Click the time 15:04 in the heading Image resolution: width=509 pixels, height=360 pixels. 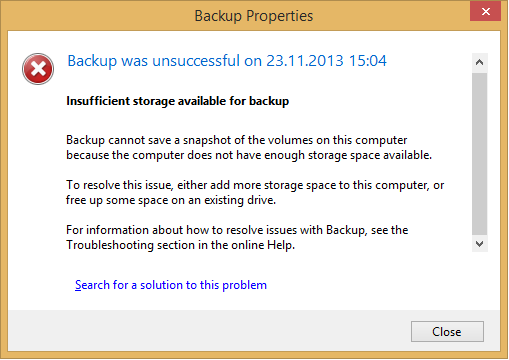[368, 61]
